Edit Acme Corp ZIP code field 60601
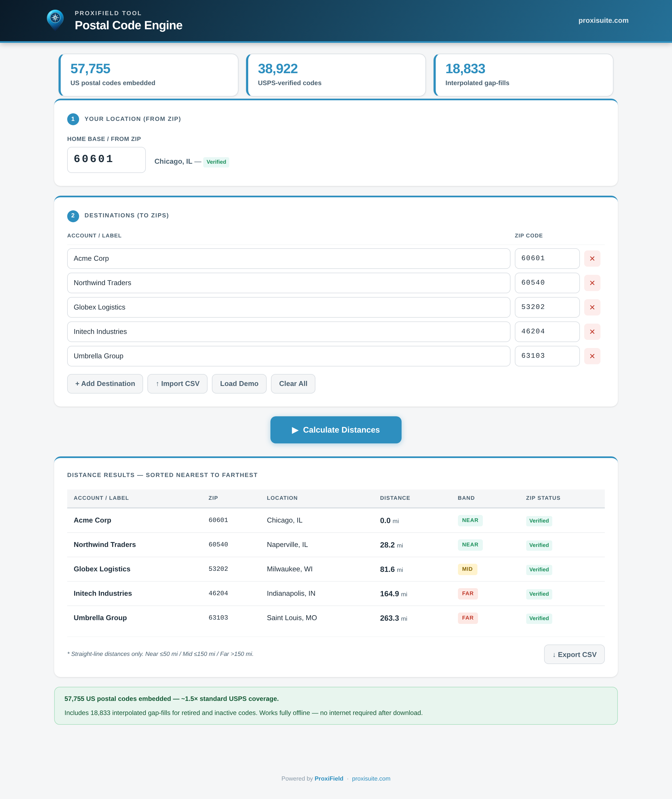The width and height of the screenshot is (672, 799). pyautogui.click(x=547, y=259)
